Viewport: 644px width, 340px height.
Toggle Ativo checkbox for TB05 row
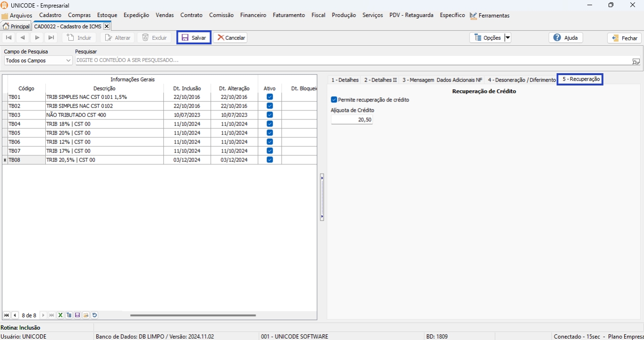click(270, 133)
